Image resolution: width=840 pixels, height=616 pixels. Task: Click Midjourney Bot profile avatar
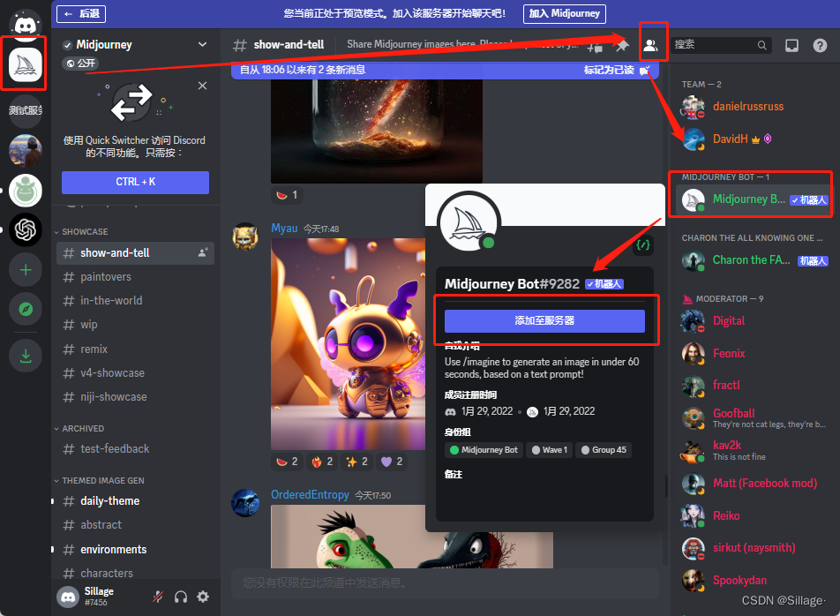tap(469, 222)
